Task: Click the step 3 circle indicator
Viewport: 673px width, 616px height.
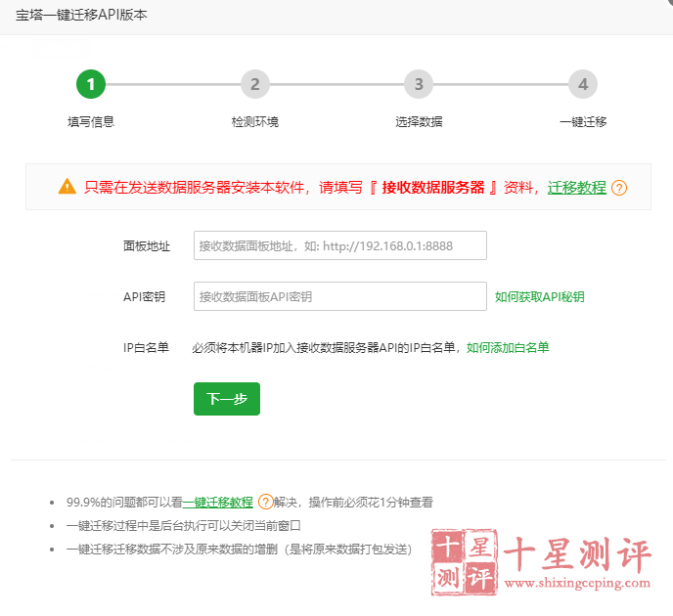Action: coord(419,84)
